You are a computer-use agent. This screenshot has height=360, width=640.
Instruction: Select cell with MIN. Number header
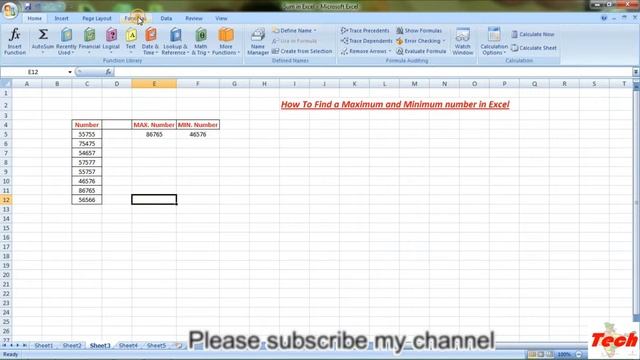[198, 124]
